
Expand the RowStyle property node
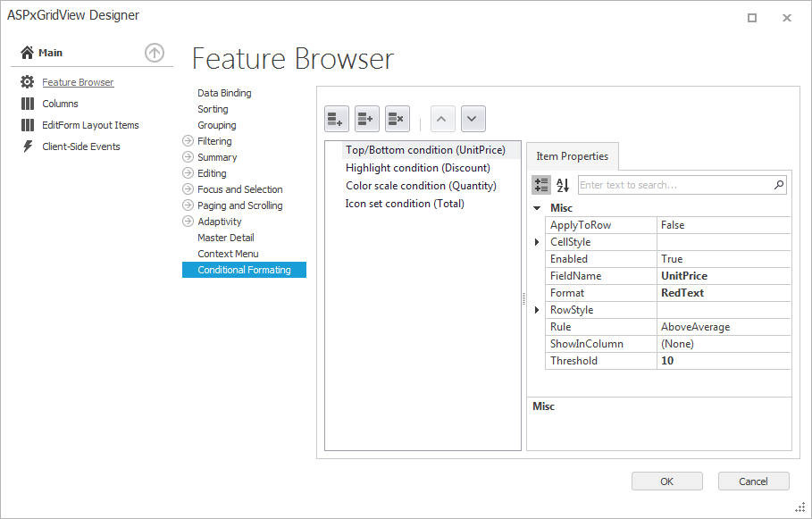[537, 310]
